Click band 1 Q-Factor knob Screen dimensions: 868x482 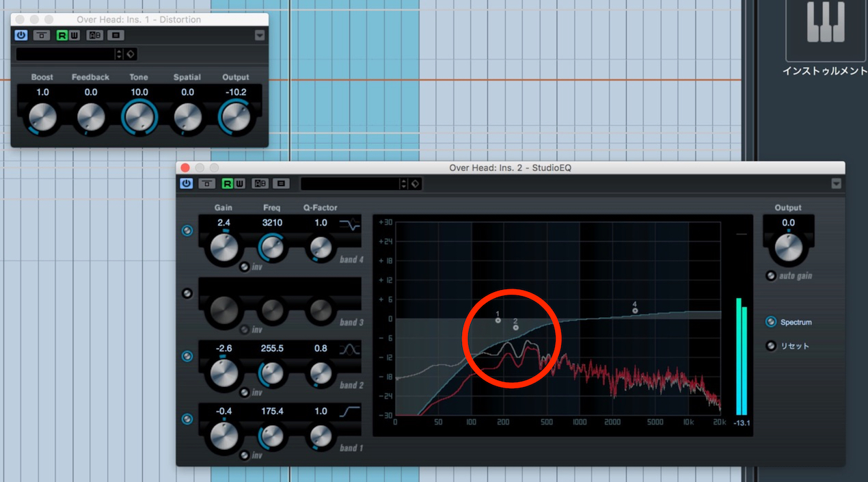[320, 436]
